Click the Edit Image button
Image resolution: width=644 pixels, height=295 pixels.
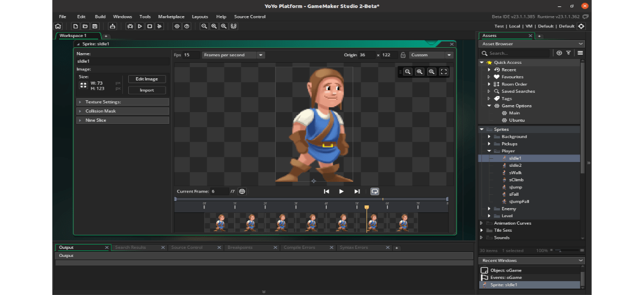coord(147,79)
